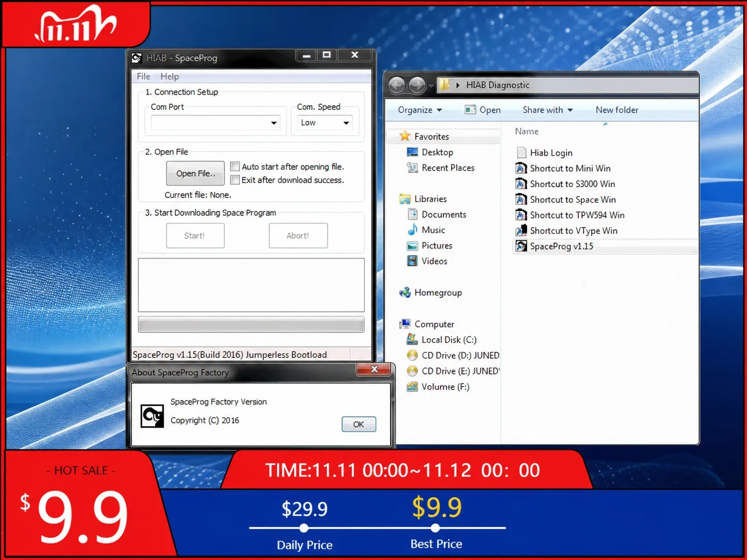Click the Shortcut to TPW594 Win icon
The image size is (747, 560).
(x=521, y=215)
